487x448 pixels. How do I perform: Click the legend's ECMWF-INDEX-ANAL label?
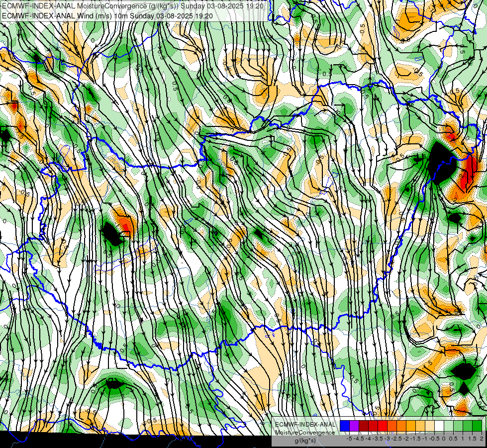click(x=305, y=425)
